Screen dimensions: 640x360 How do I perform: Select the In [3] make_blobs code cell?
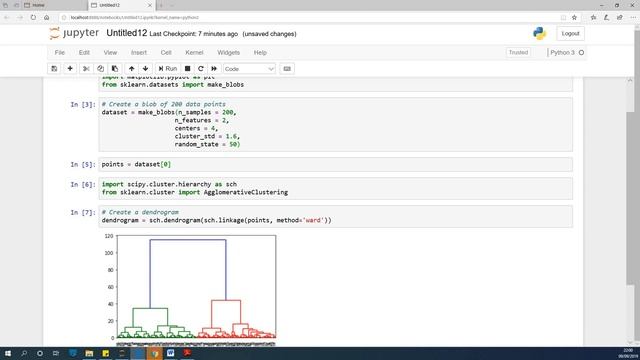(x=336, y=124)
